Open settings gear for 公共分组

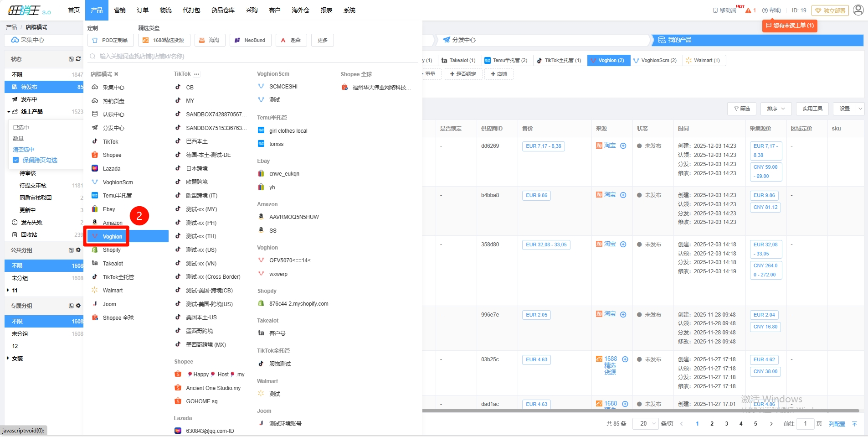point(78,250)
